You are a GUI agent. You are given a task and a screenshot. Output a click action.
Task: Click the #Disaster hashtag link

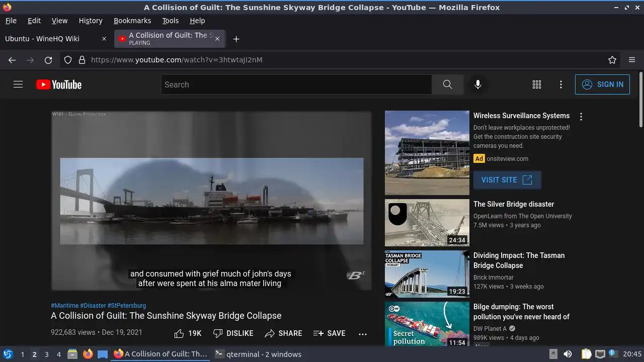pos(93,305)
